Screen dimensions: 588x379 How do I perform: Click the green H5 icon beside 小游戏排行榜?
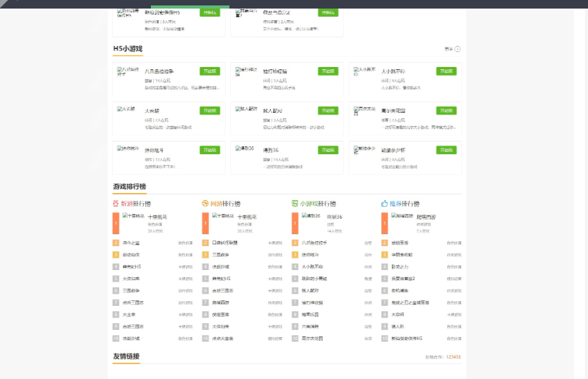(295, 203)
